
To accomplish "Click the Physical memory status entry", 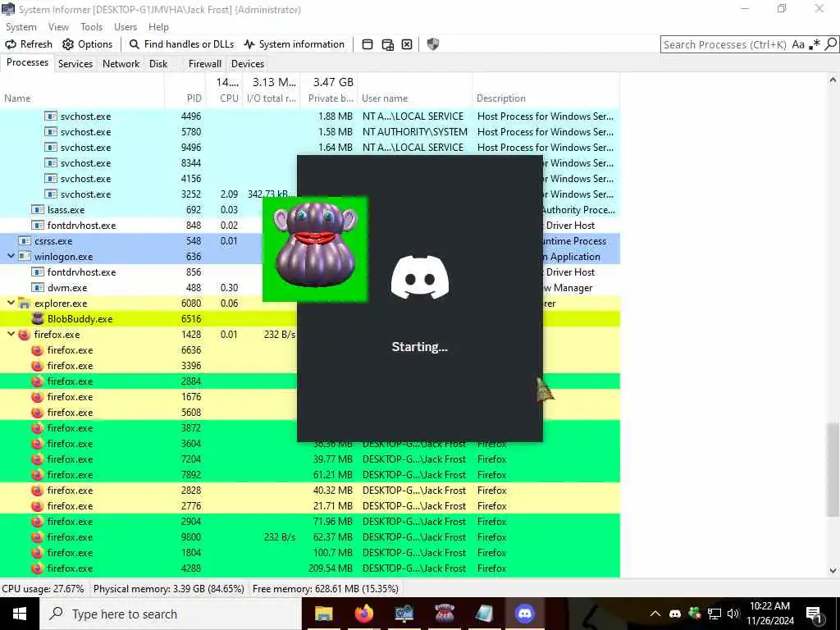I will click(x=169, y=589).
